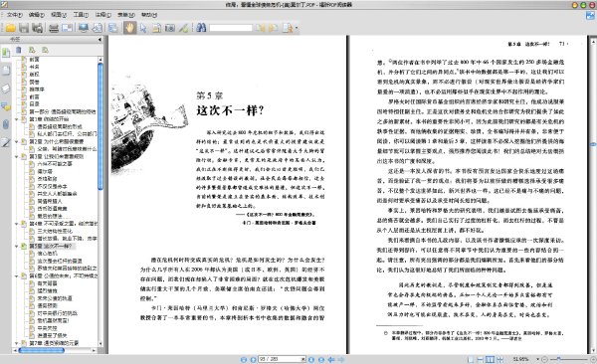The image size is (597, 364).
Task: Collapse the 第4章 bookmark node
Action: click(x=16, y=224)
